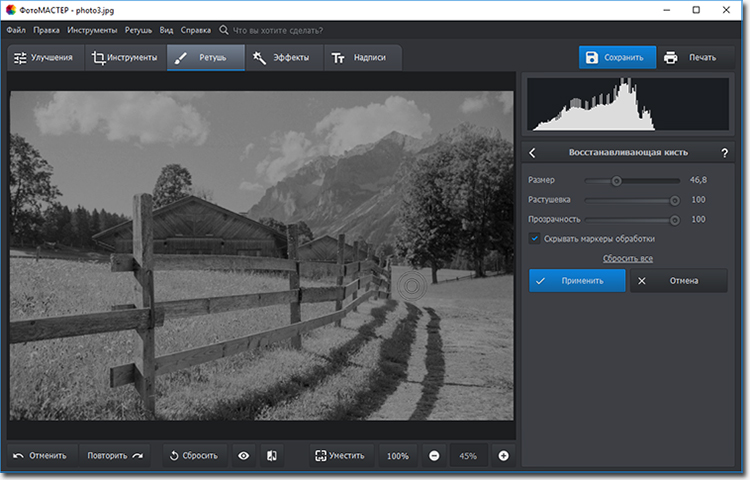Go back using the panel's left chevron
Image resolution: width=750 pixels, height=480 pixels.
533,153
